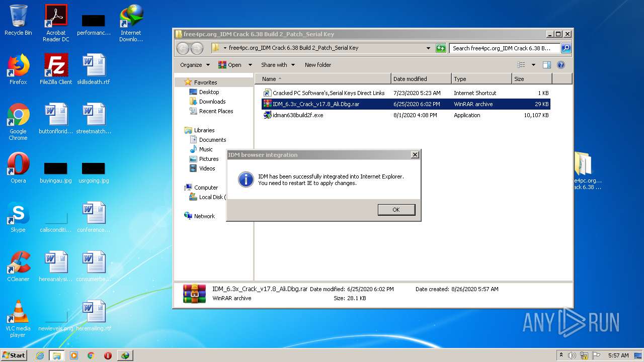Click the taskbar clock showing 5:57 AM
The image size is (644, 362).
click(x=618, y=355)
